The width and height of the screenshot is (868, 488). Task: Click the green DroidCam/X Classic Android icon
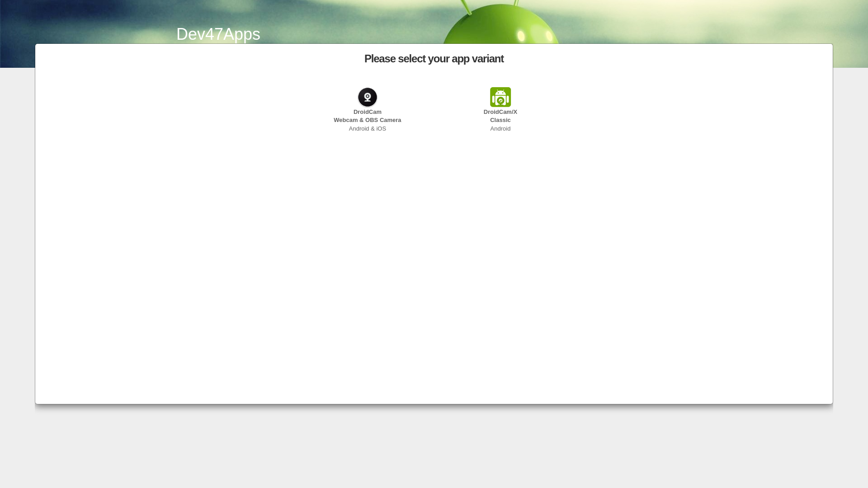tap(500, 97)
